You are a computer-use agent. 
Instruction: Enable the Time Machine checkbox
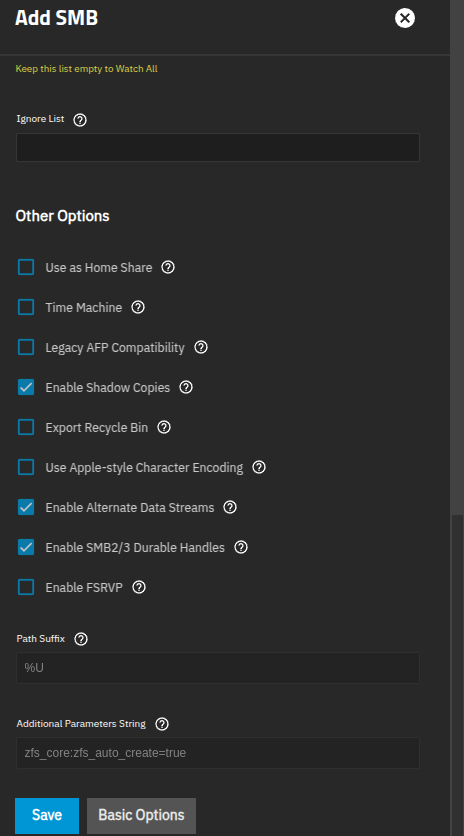[x=26, y=307]
